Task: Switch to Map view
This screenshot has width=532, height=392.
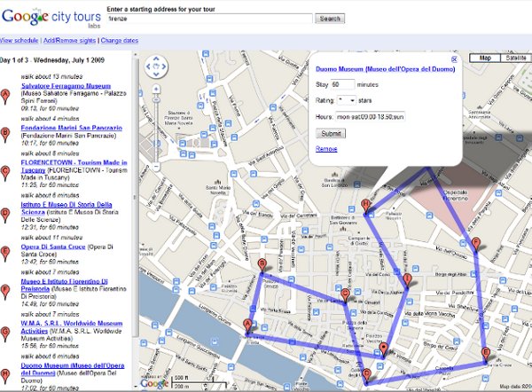Action: coord(485,58)
